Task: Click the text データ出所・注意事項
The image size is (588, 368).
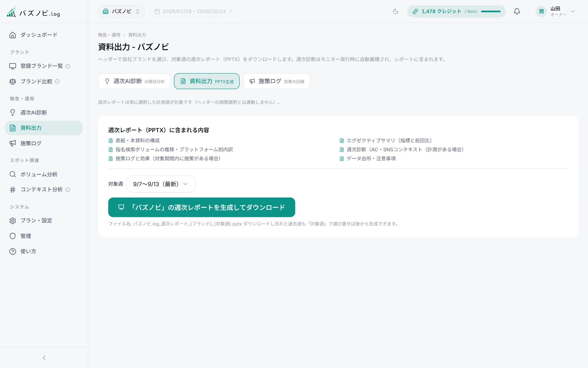Action: point(371,159)
